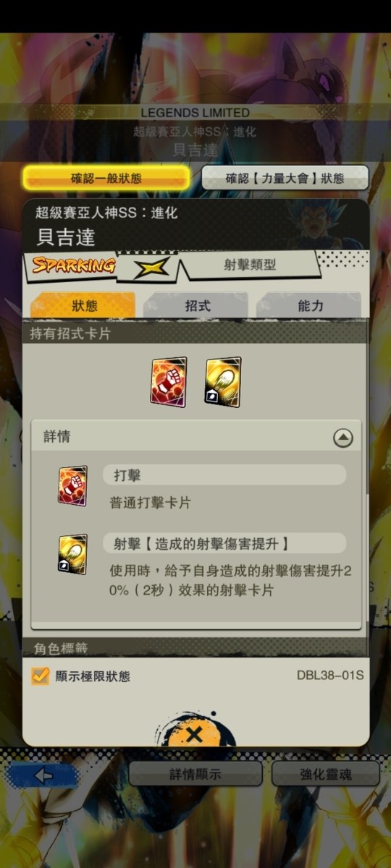Select the 狀態 tab
The image size is (391, 868).
point(84,305)
